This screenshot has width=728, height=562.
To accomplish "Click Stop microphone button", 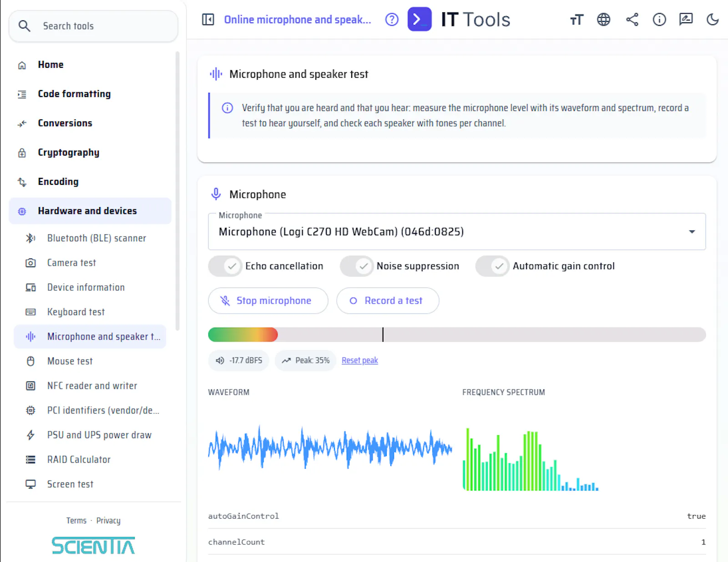I will click(x=268, y=300).
